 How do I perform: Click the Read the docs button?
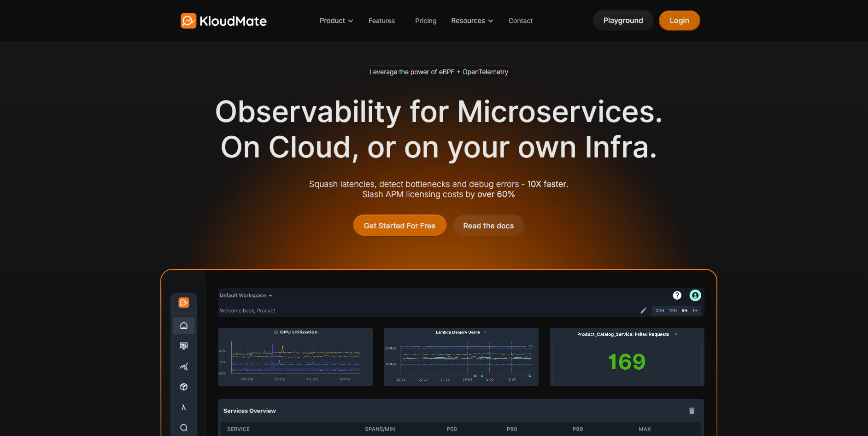tap(488, 226)
